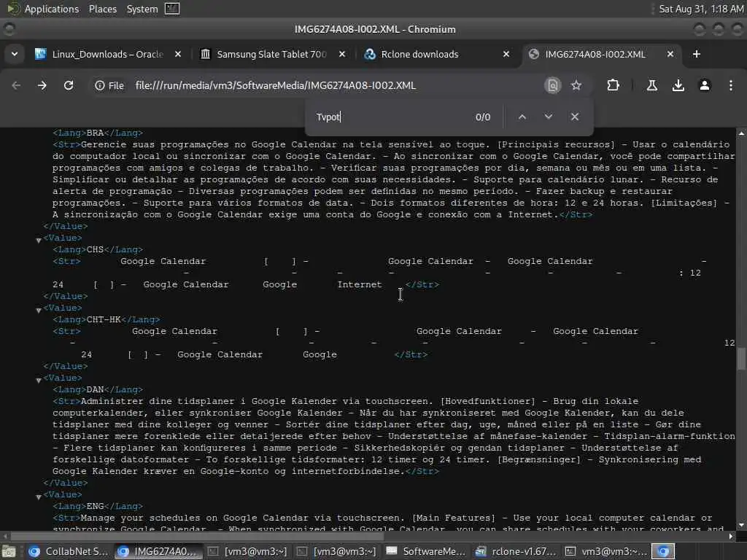Show downloads from the toolbar

coord(678,85)
